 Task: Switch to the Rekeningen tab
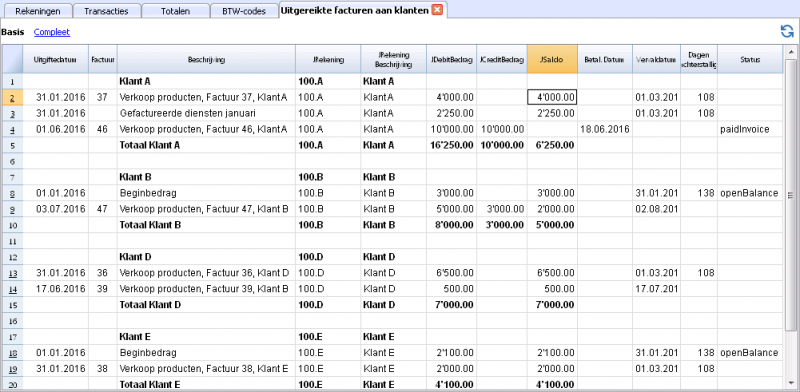coord(37,11)
